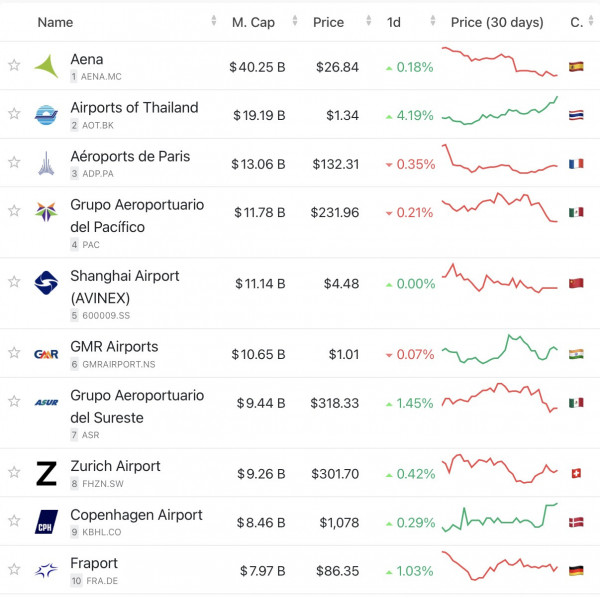The image size is (600, 598).
Task: Click the Shanghai Airport logo icon
Action: 46,283
